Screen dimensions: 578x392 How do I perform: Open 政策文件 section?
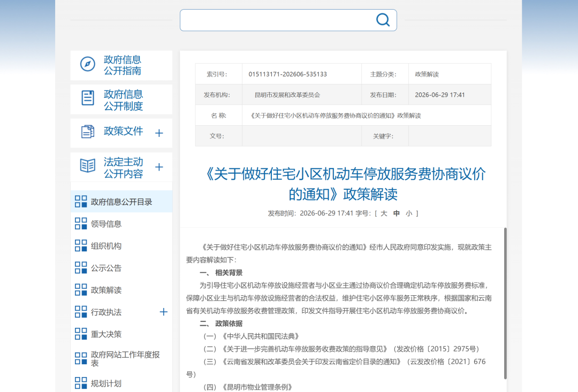click(123, 131)
